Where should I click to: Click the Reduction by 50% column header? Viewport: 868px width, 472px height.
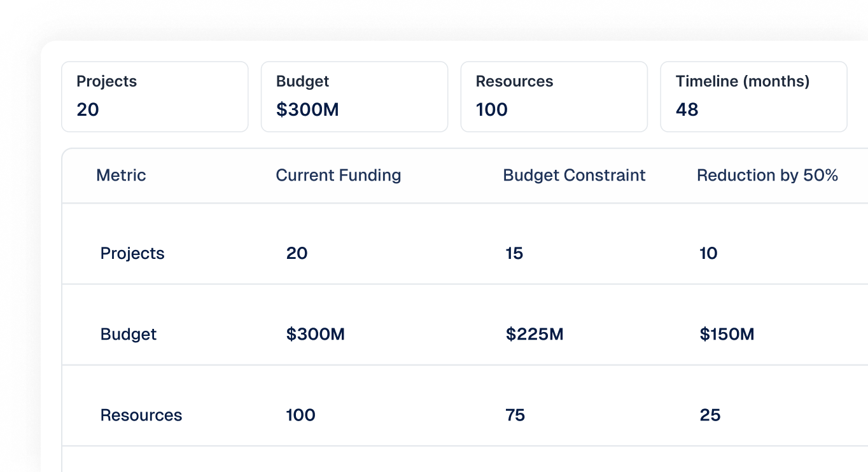[767, 176]
